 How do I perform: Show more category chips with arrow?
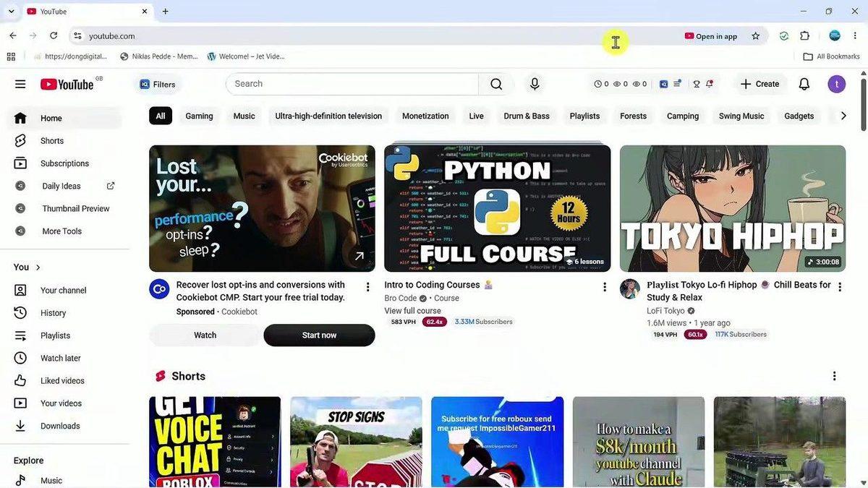[843, 116]
